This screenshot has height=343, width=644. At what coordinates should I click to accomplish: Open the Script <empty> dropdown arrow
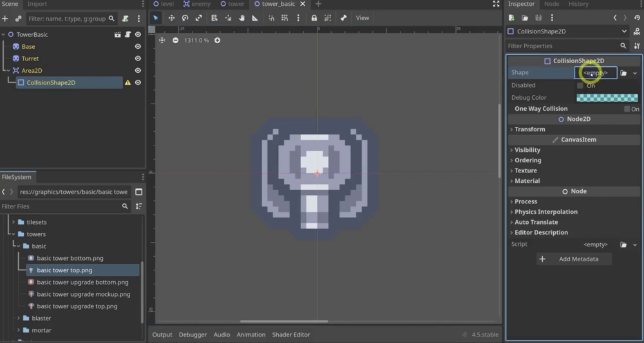635,245
